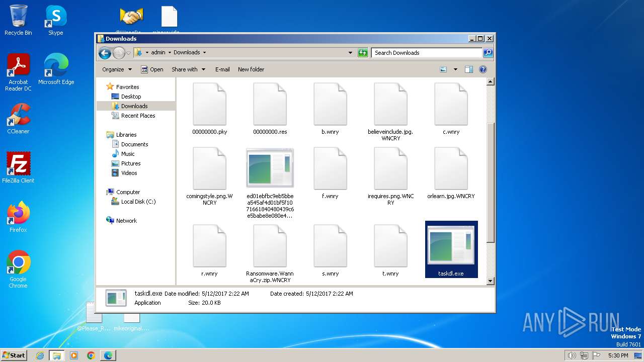Open the Recycle Bin desktop icon
The width and height of the screenshot is (644, 362).
coord(18,21)
